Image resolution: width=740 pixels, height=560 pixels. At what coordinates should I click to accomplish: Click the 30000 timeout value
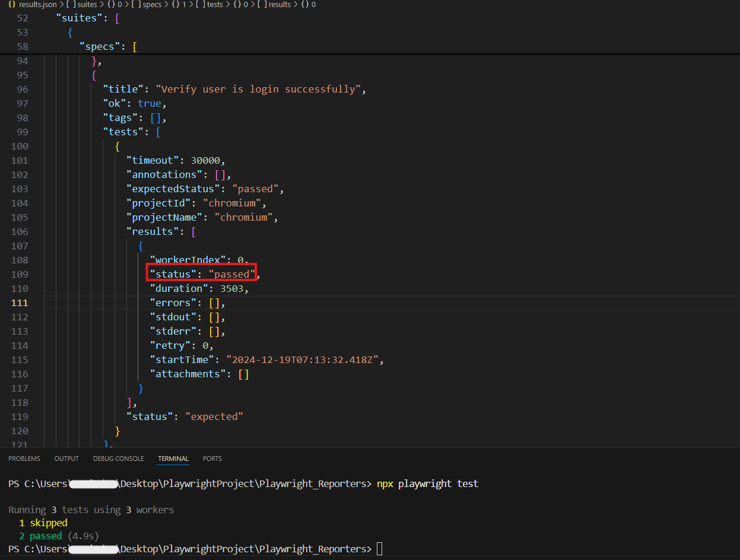click(205, 160)
